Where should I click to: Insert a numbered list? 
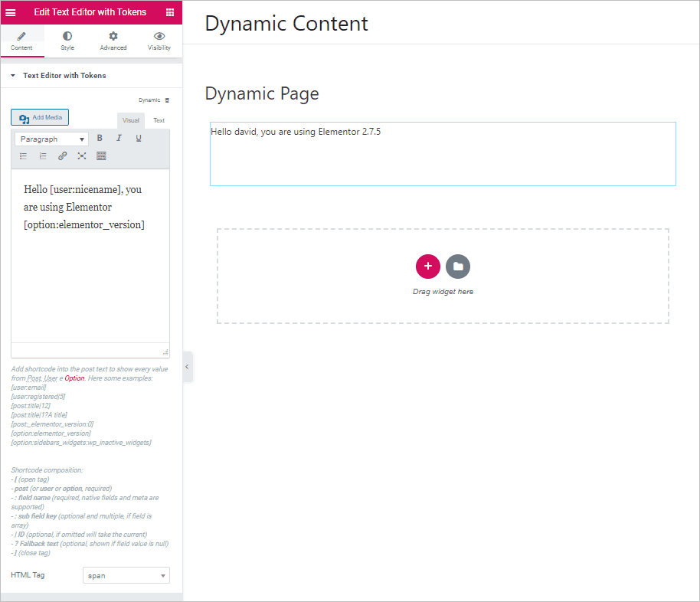[43, 155]
